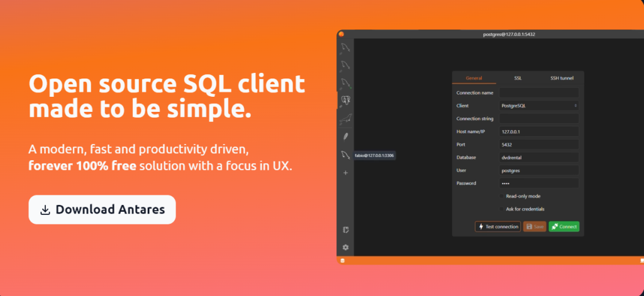Enable the Ask for credentials checkbox

click(501, 209)
